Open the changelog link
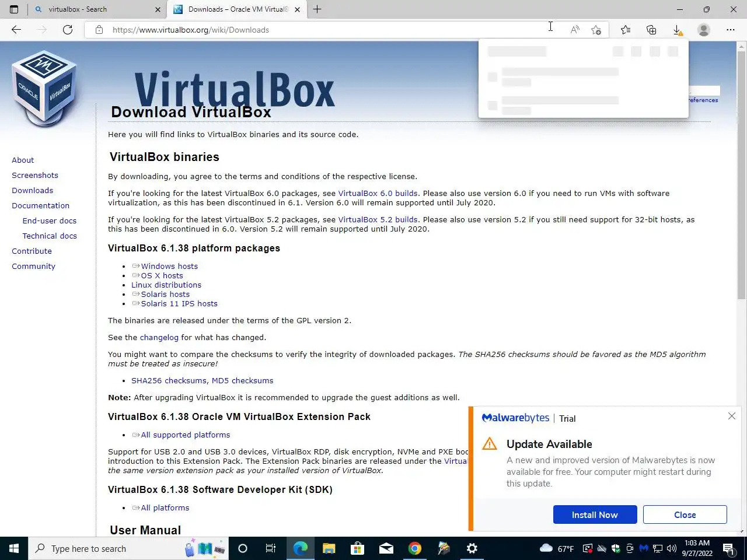Image resolution: width=747 pixels, height=560 pixels. click(159, 337)
